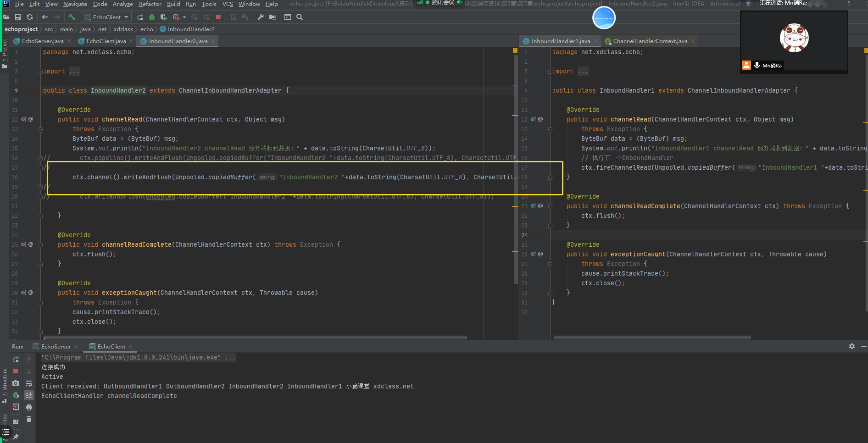Click the xdclass breadcrumb in navigation bar
The height and width of the screenshot is (443, 868).
pos(123,29)
